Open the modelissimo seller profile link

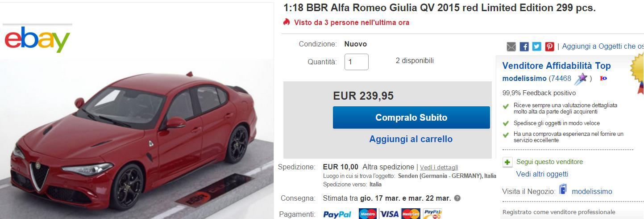[524, 78]
